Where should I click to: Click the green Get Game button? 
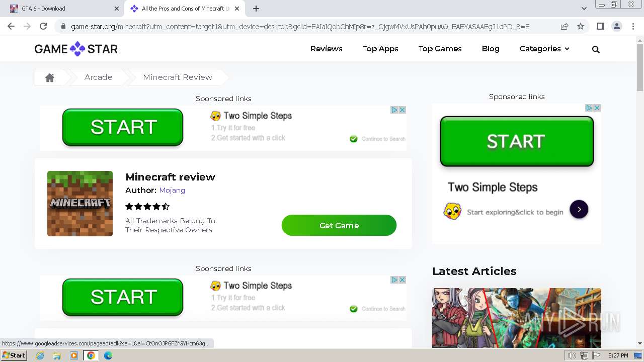click(x=339, y=225)
